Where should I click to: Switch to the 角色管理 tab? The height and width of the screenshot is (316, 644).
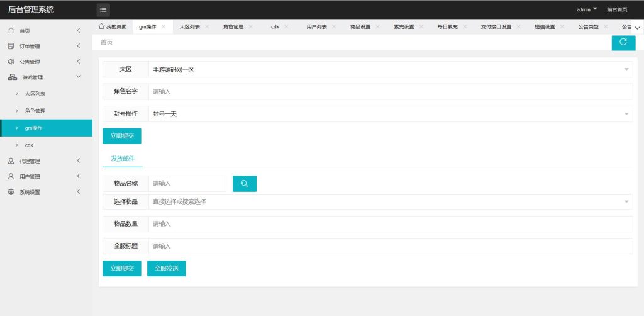pos(233,27)
